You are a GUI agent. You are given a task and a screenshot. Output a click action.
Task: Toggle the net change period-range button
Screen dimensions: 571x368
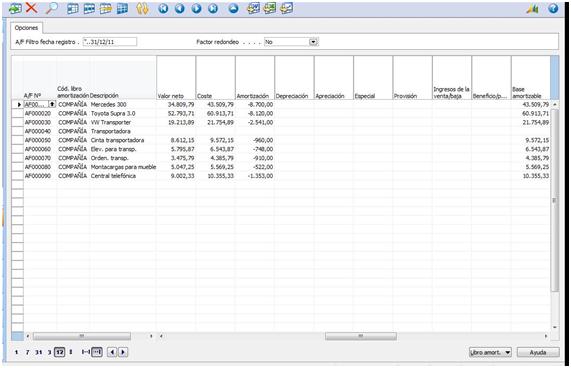(86, 352)
